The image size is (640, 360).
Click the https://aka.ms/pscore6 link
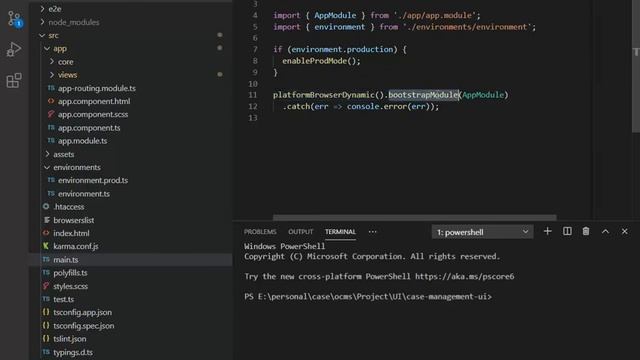464,276
